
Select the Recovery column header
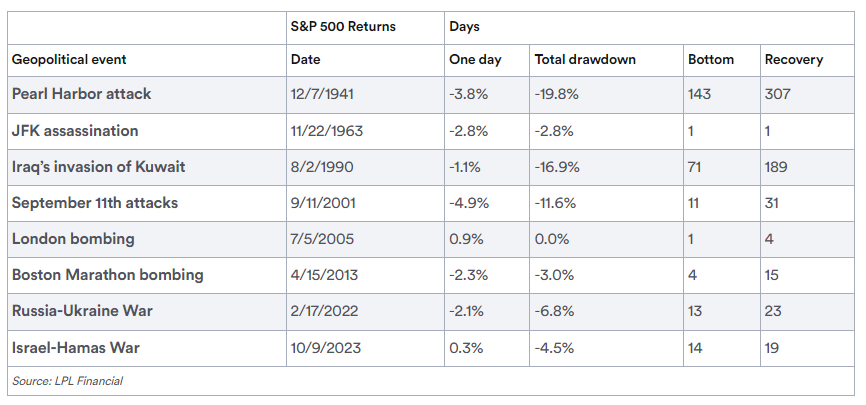pyautogui.click(x=793, y=59)
